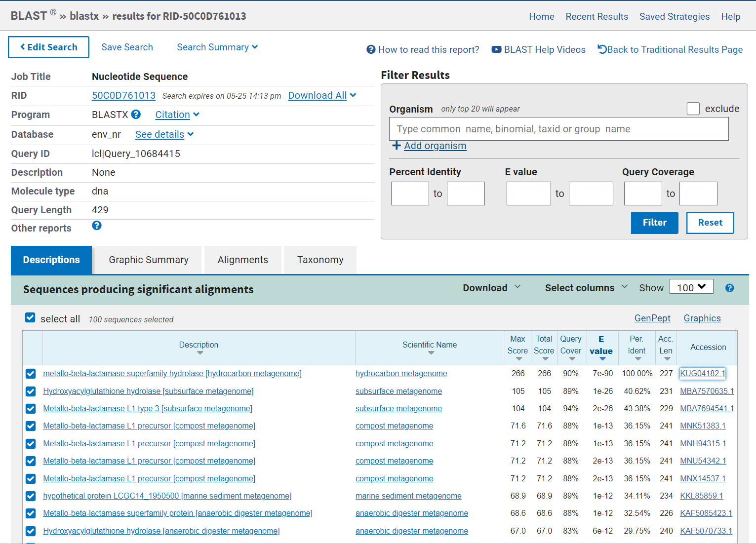Open the Graphics link
756x544 pixels.
[x=702, y=318]
